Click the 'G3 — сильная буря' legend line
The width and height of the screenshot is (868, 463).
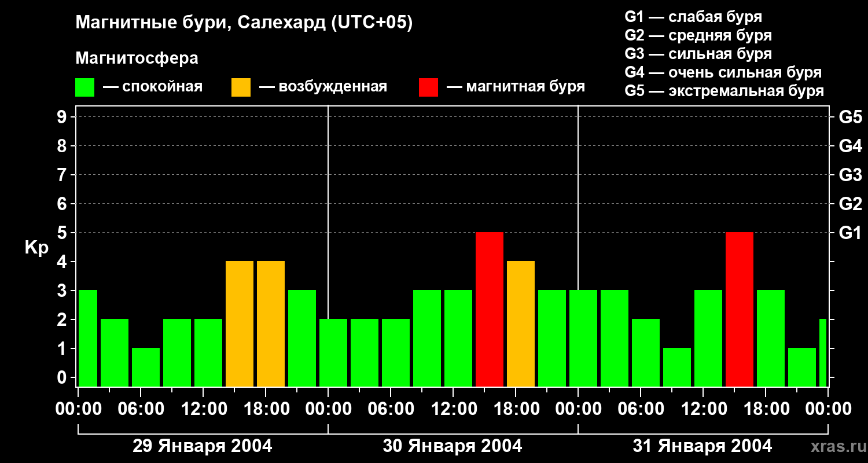pos(698,54)
